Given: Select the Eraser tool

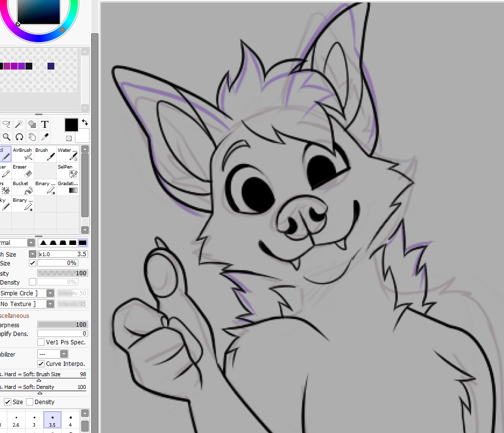Looking at the screenshot, I should coord(23,170).
